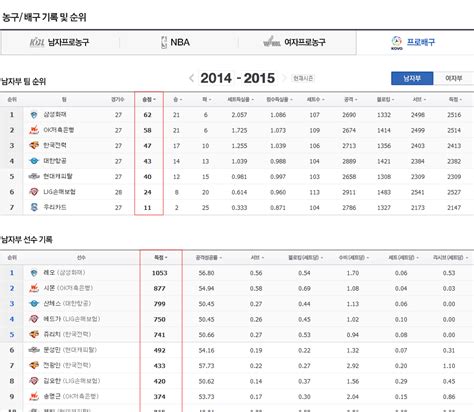The height and width of the screenshot is (412, 474).
Task: Switch to the 여자부 division view
Action: tap(454, 78)
